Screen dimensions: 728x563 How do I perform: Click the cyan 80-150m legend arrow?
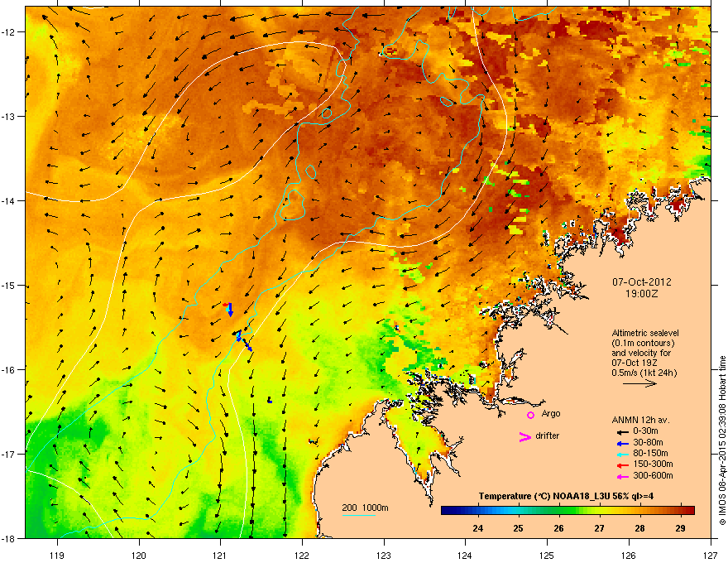pos(622,455)
